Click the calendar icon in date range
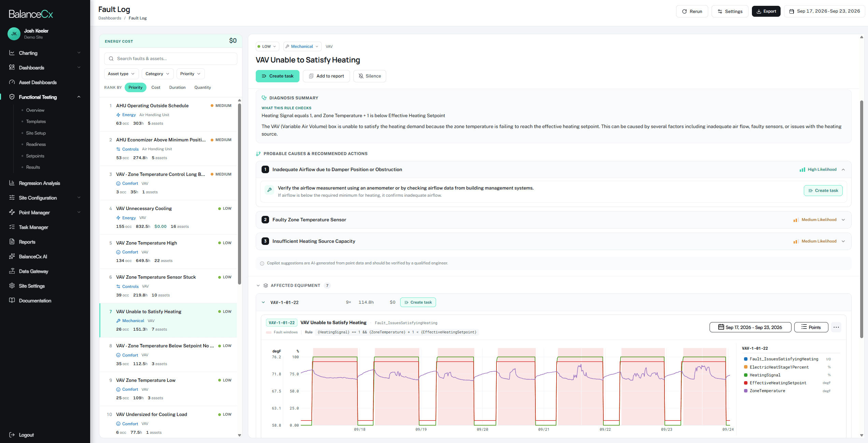 tap(791, 11)
